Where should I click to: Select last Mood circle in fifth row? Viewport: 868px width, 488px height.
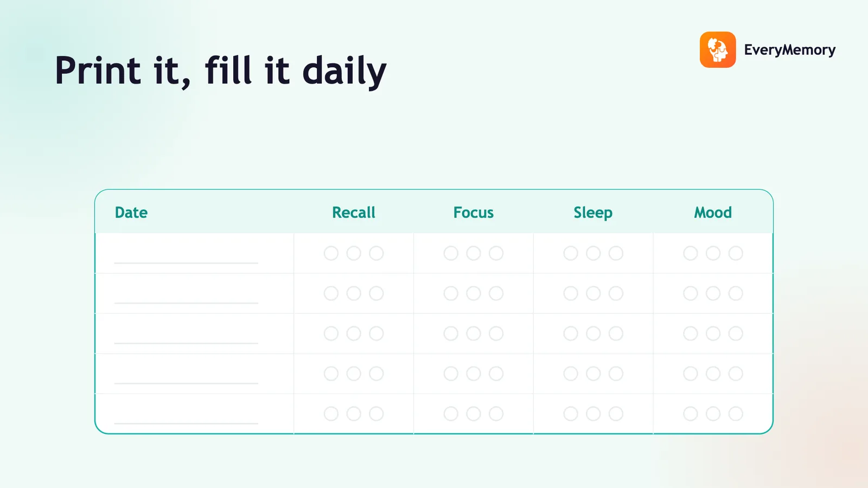tap(736, 414)
